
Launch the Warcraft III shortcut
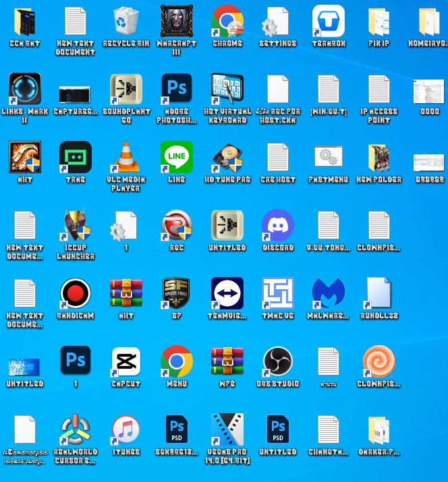177,22
